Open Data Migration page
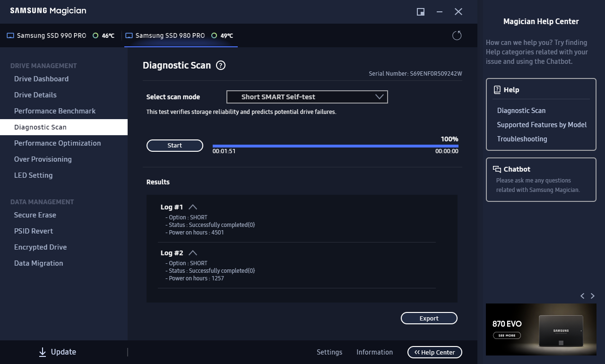Screen dimensions: 605x364 [x=64, y=263]
